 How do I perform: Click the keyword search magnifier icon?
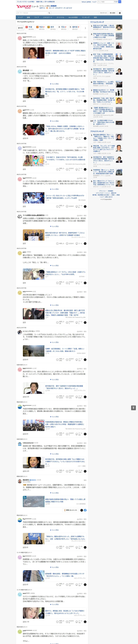pos(49,13)
